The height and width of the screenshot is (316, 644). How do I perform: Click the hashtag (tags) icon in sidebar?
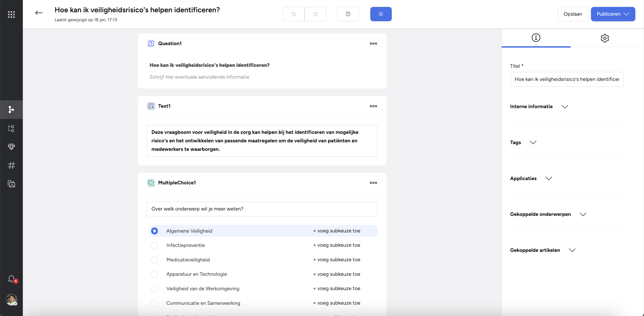pyautogui.click(x=11, y=165)
